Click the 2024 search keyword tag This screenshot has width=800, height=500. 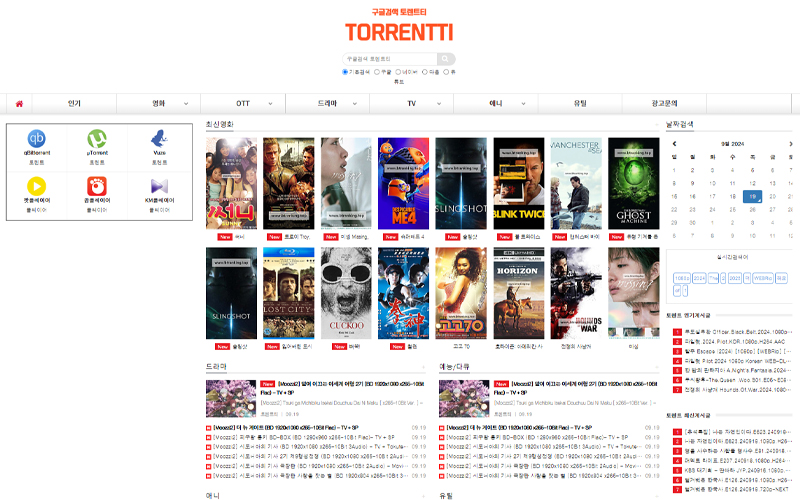pyautogui.click(x=699, y=278)
